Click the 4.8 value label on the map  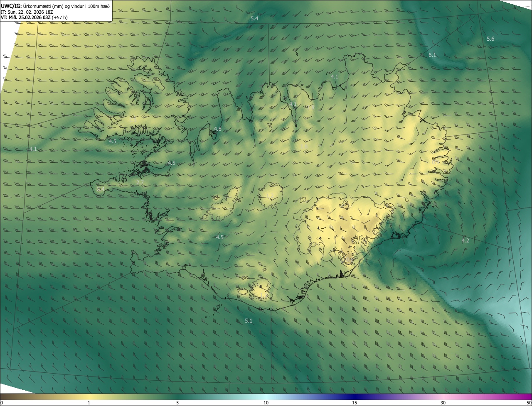[x=217, y=129]
